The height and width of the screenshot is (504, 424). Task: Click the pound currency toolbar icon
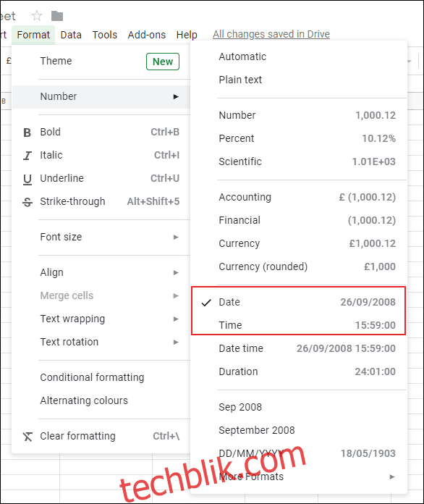pos(9,60)
